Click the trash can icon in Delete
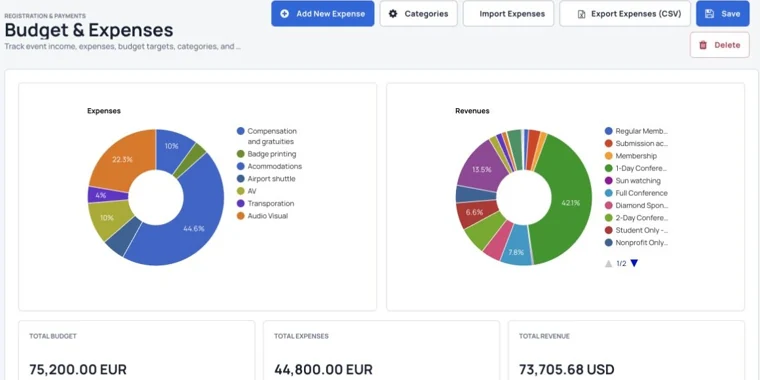This screenshot has width=760, height=380. 703,45
